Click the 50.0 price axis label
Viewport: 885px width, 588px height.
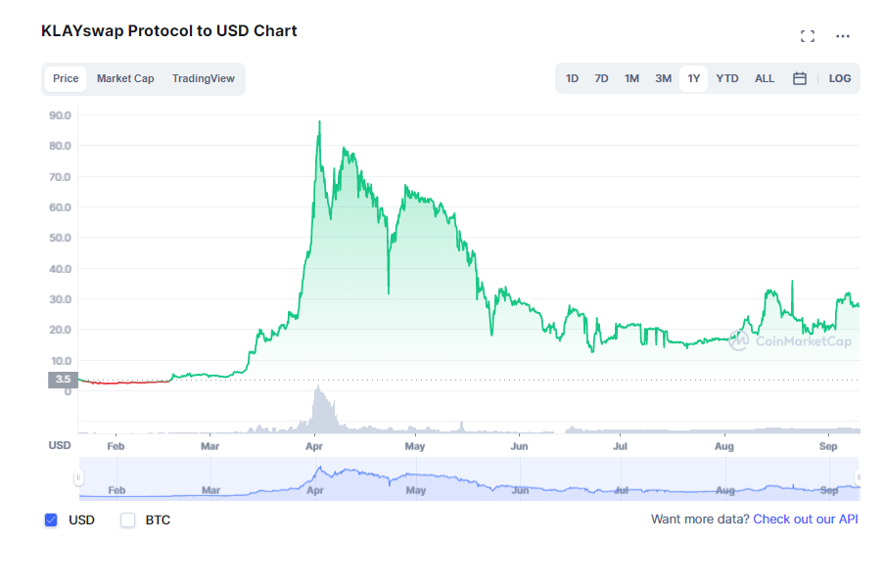pos(60,238)
